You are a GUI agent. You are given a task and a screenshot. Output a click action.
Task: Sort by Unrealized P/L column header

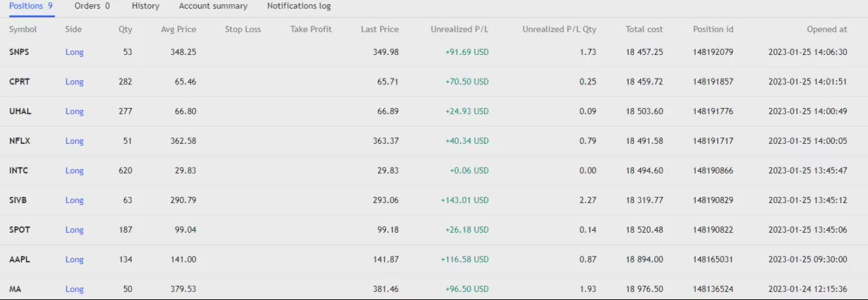coord(460,29)
